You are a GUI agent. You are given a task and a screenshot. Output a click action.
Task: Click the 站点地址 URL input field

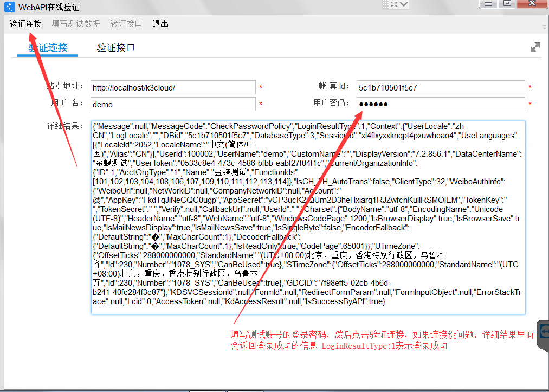172,87
